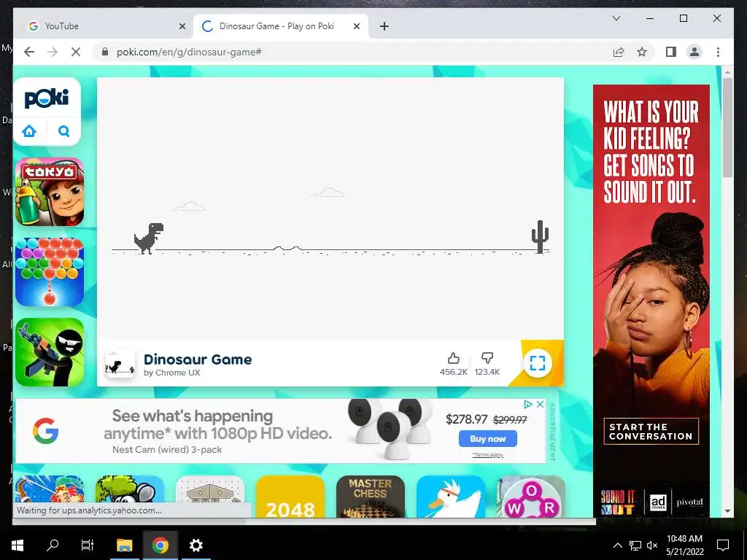Viewport: 747px width, 560px height.
Task: Close the Nest Cam banner ad
Action: (540, 404)
